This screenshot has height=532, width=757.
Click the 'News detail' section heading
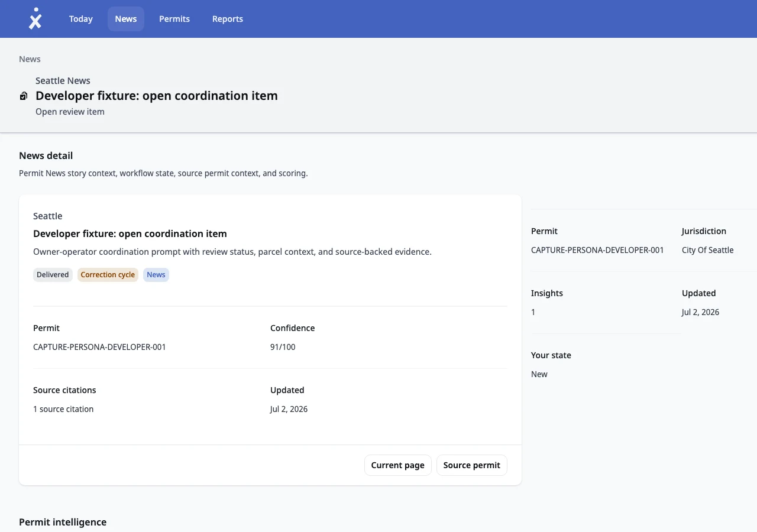tap(46, 155)
